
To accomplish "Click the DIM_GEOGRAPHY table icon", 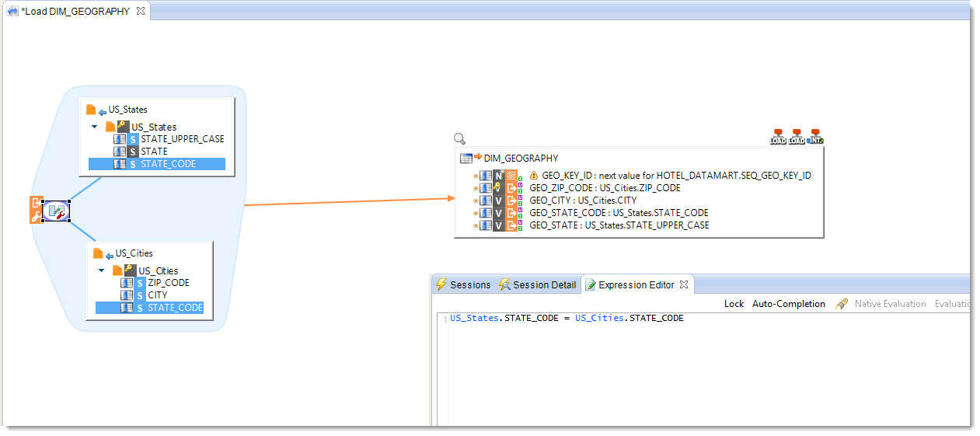I will 466,158.
